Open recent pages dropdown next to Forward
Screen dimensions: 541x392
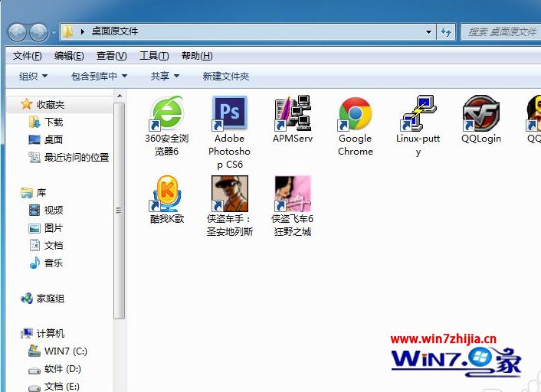tap(54, 33)
